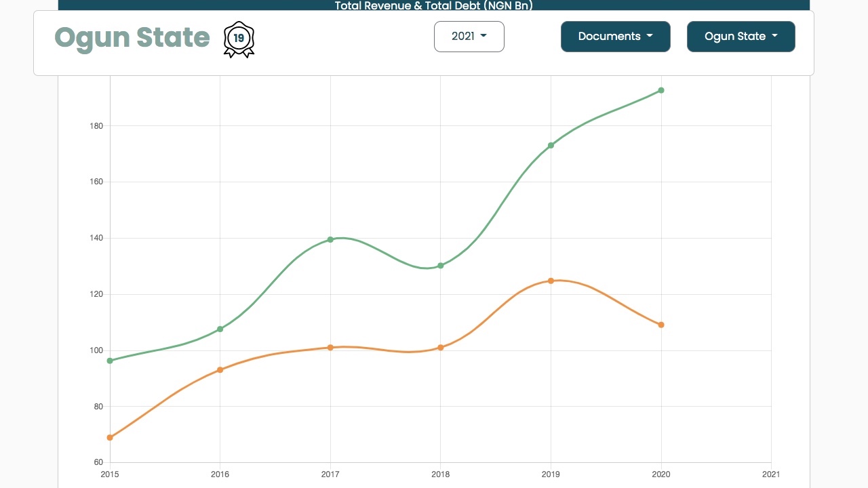This screenshot has height=488, width=868.
Task: Click the Total Revenue & Total Debt title
Action: (x=434, y=5)
